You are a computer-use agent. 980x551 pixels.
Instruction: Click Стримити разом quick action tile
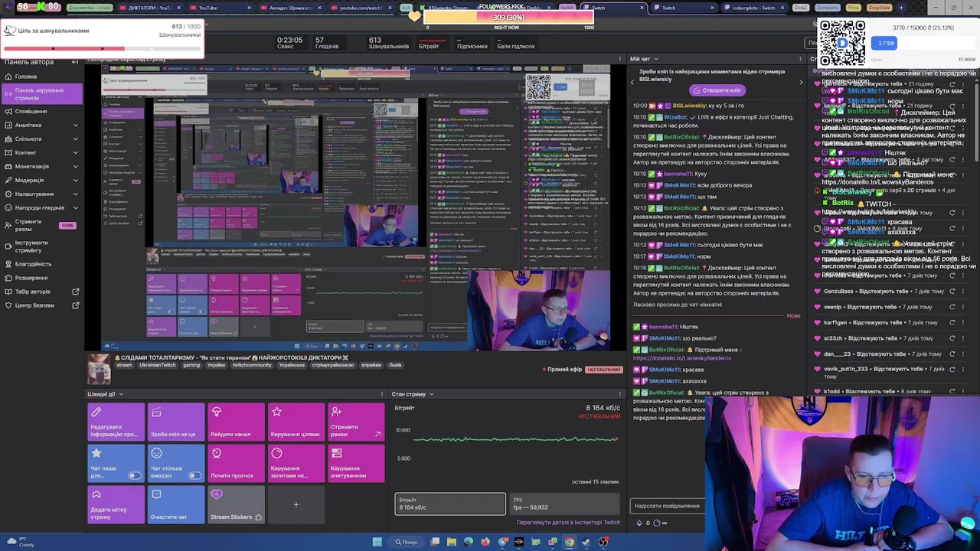click(356, 423)
